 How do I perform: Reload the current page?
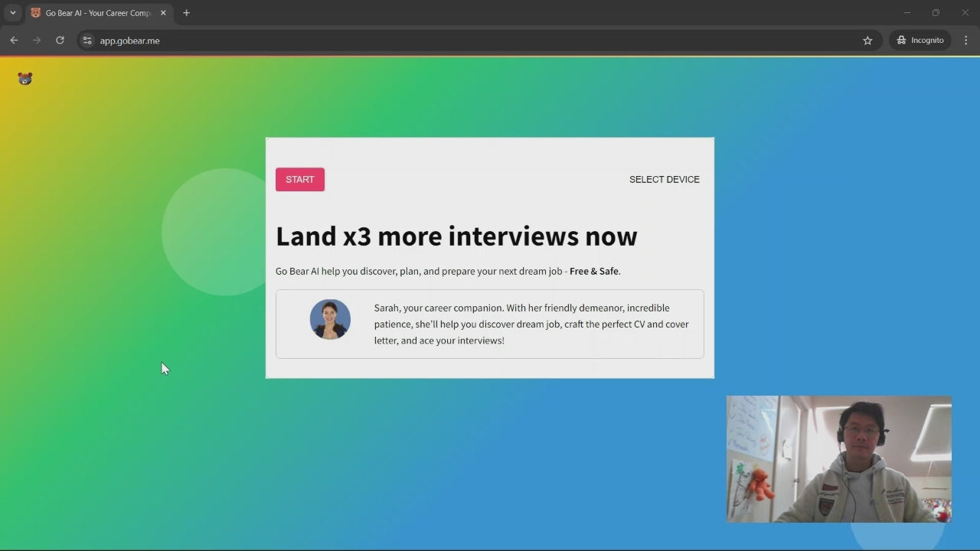click(x=60, y=40)
